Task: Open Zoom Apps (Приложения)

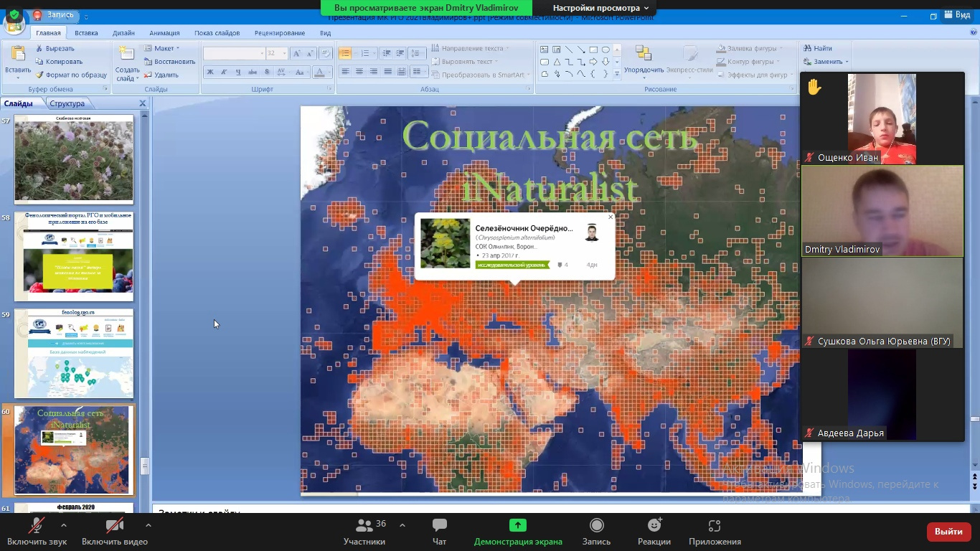Action: 715,532
